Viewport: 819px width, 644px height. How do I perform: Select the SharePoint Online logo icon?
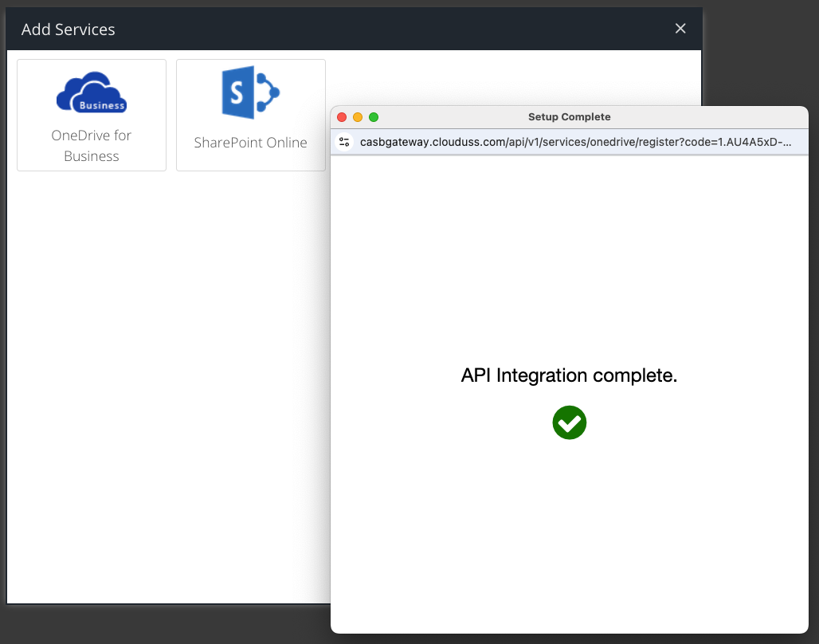pos(251,92)
